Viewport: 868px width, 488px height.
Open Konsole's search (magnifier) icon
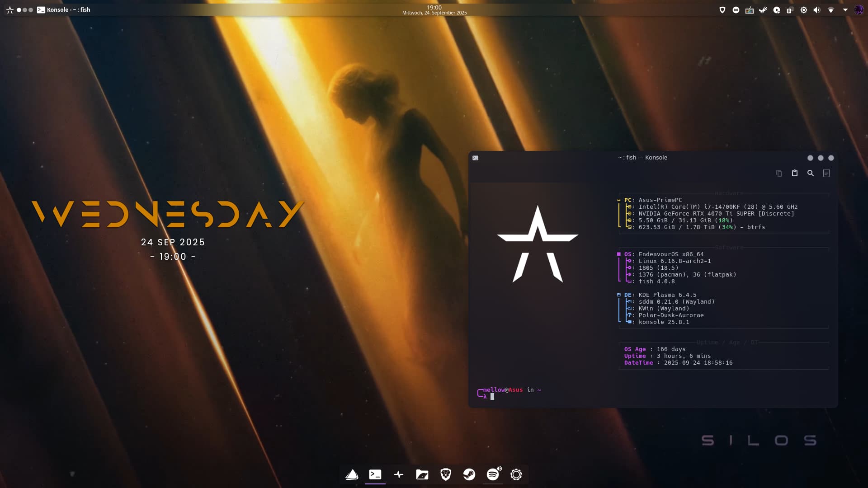tap(811, 173)
